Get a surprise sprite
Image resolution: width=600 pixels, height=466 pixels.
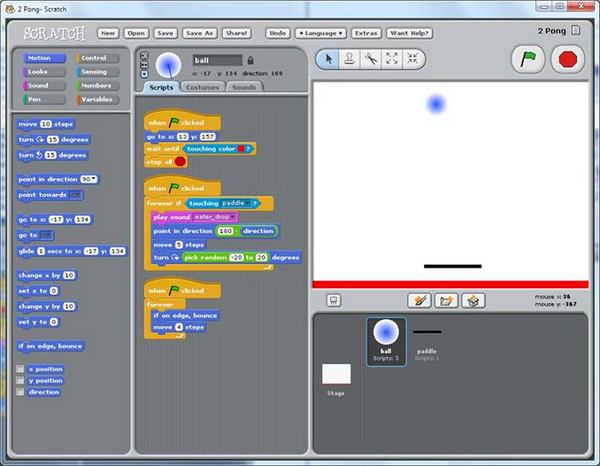click(x=473, y=300)
